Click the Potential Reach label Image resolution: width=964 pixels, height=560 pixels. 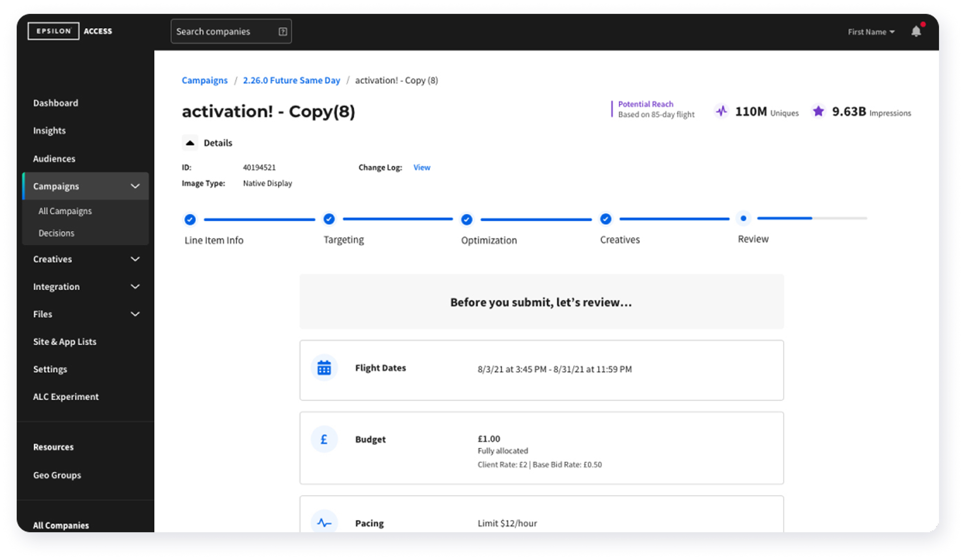[645, 104]
